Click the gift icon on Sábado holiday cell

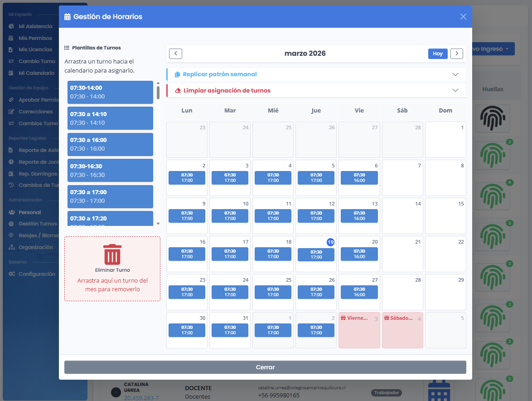click(387, 318)
